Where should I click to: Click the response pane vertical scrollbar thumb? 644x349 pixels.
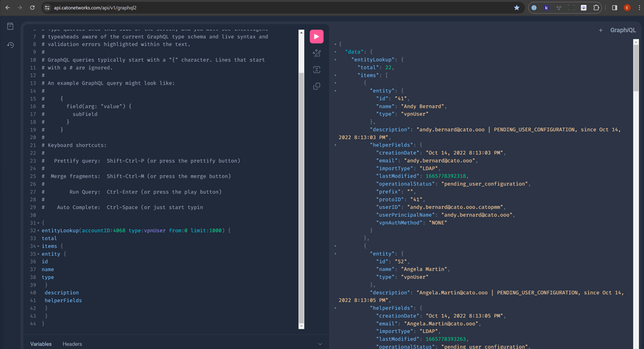click(x=635, y=67)
